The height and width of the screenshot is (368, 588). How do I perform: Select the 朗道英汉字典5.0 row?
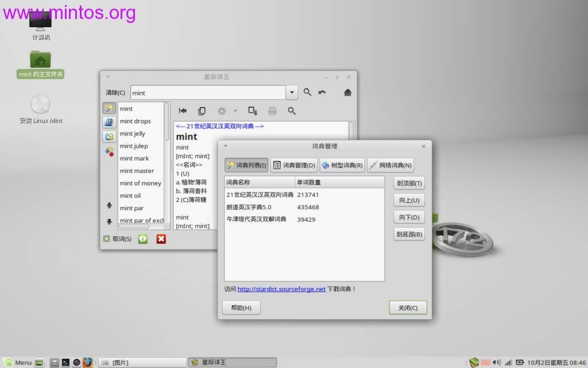coord(304,207)
